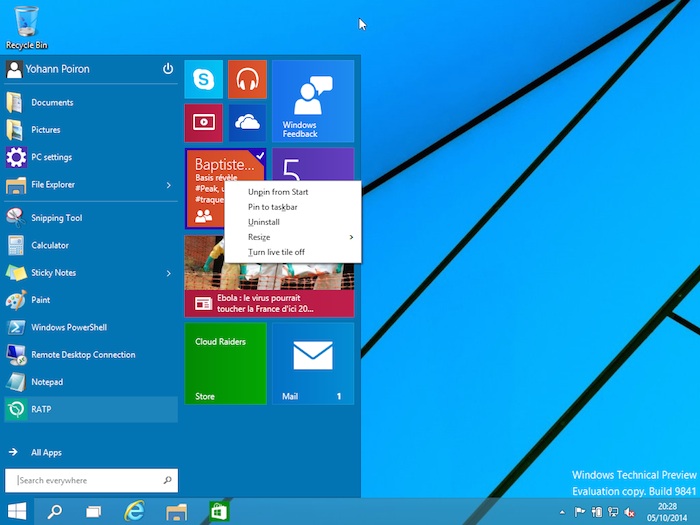Open the OneDrive cloud tile

(246, 122)
